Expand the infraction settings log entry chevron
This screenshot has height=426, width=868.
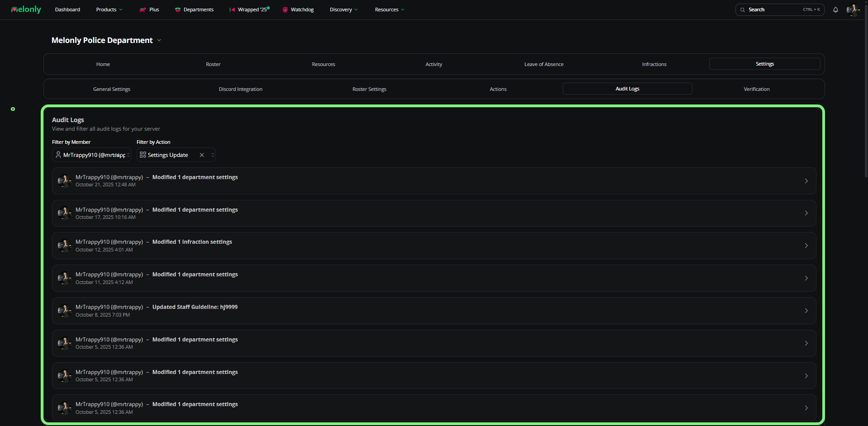pyautogui.click(x=806, y=246)
